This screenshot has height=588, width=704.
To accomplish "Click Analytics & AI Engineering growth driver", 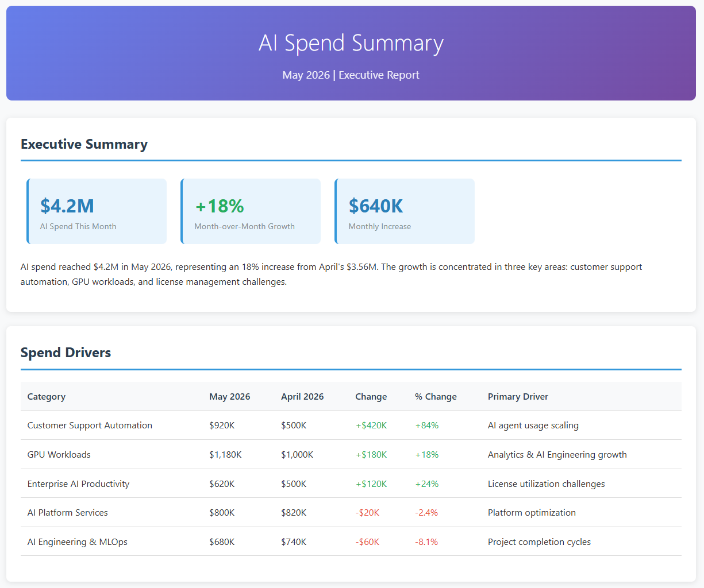I will tap(557, 455).
